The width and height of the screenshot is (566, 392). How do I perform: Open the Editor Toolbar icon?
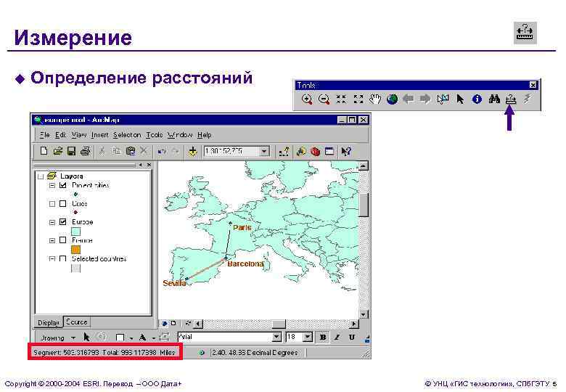(284, 151)
